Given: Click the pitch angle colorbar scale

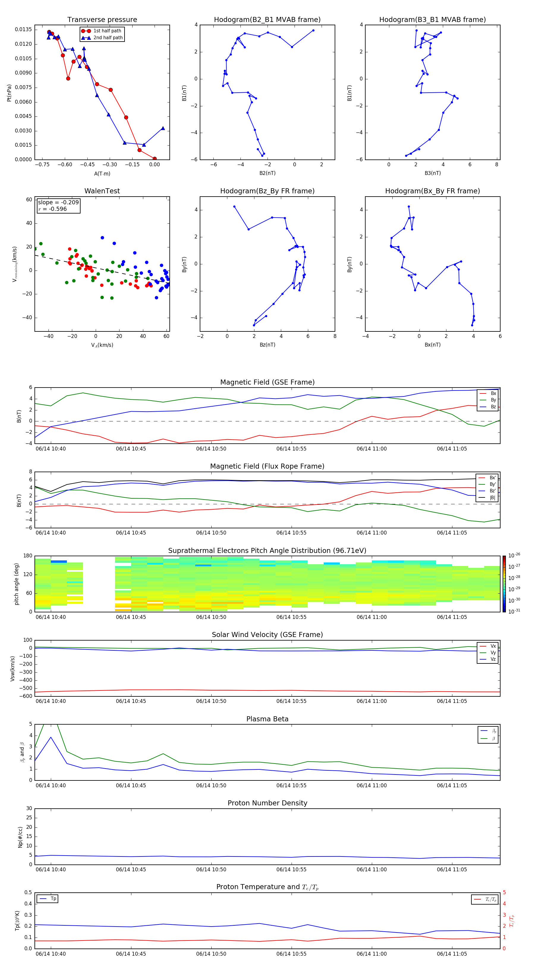Looking at the screenshot, I should (504, 584).
